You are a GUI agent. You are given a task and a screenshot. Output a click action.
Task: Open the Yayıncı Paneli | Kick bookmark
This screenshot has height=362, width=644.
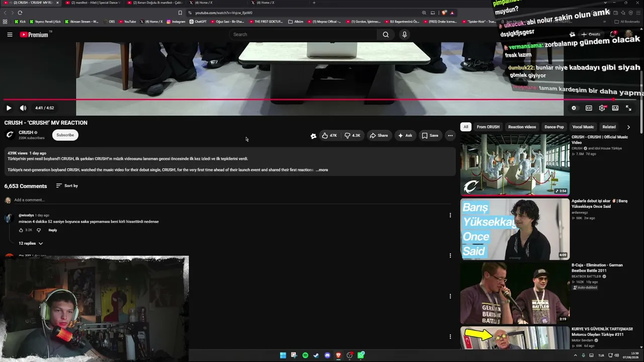[x=45, y=22]
